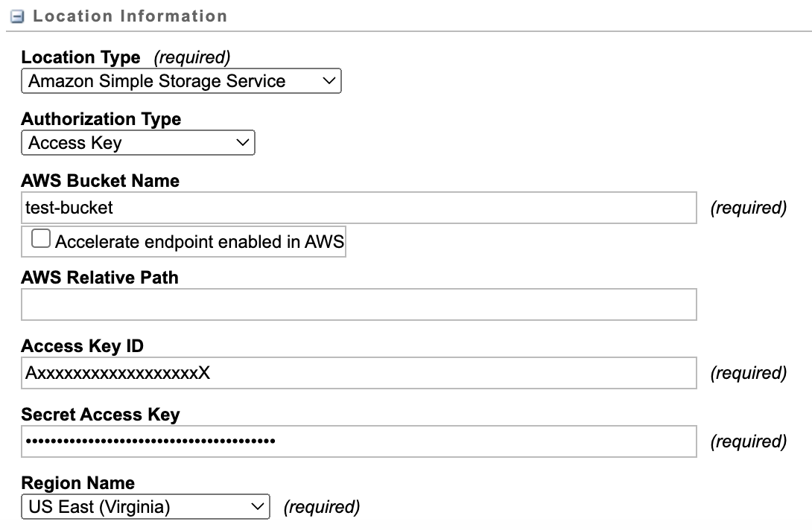The height and width of the screenshot is (530, 812).
Task: Click the 'Access Key ID' field label
Action: (x=82, y=346)
